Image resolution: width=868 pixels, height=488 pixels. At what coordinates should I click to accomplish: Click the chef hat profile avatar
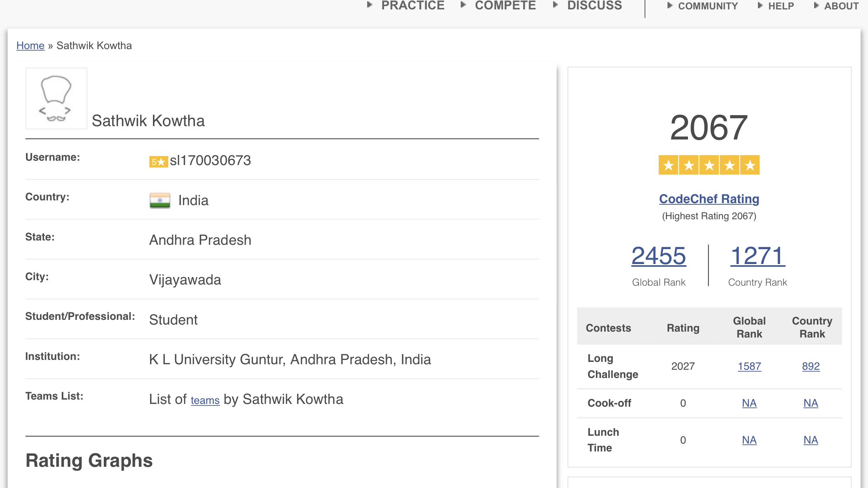coord(56,98)
